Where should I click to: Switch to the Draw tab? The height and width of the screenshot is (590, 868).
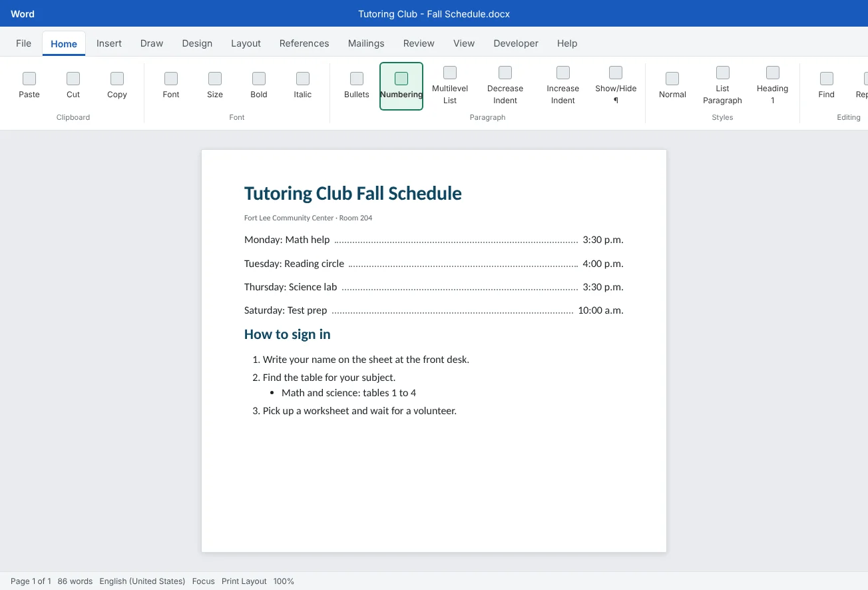pos(152,43)
